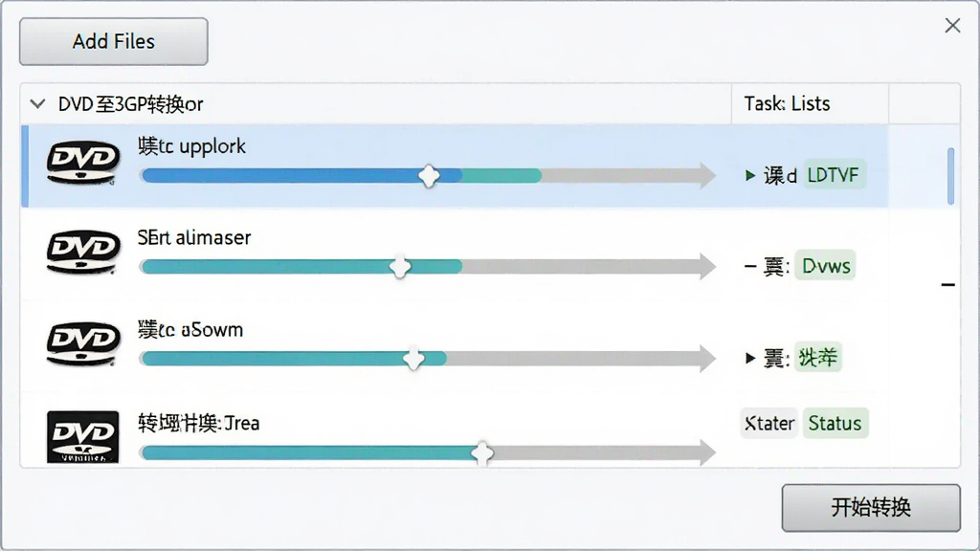Select the Dvws green tag
Image resolution: width=980 pixels, height=551 pixels.
click(826, 266)
